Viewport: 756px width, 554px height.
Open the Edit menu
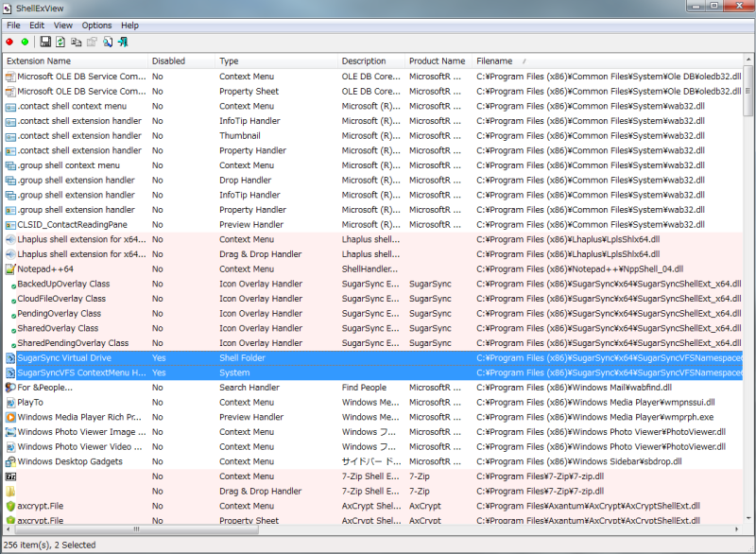click(37, 26)
